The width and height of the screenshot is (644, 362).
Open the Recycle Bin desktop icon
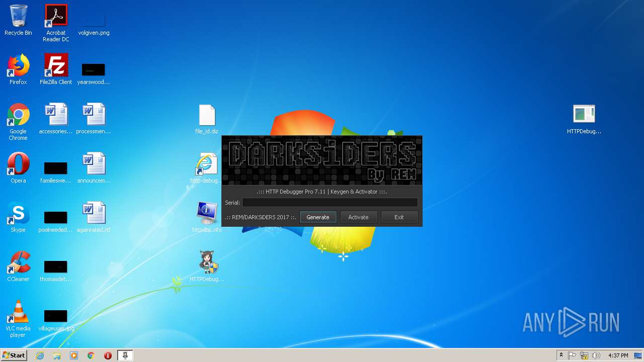18,21
